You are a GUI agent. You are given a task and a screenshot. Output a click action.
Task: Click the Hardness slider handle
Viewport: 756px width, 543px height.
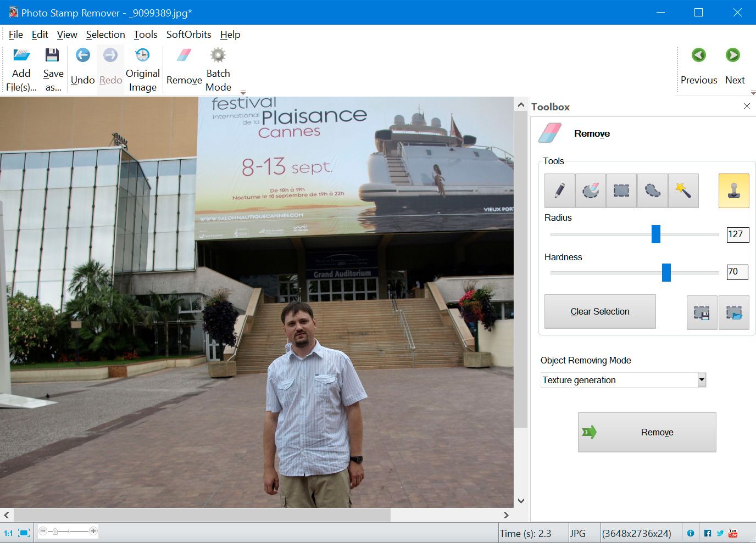(x=666, y=272)
